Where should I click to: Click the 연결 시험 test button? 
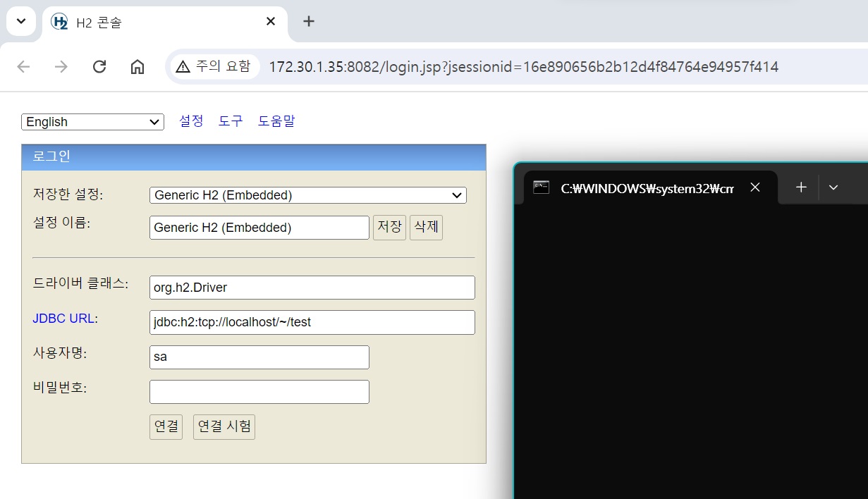click(x=224, y=427)
